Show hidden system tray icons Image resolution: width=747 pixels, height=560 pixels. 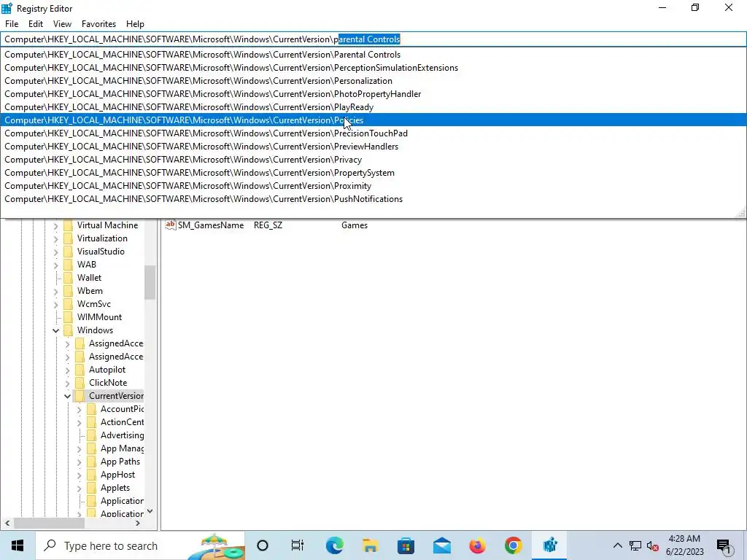pos(617,545)
